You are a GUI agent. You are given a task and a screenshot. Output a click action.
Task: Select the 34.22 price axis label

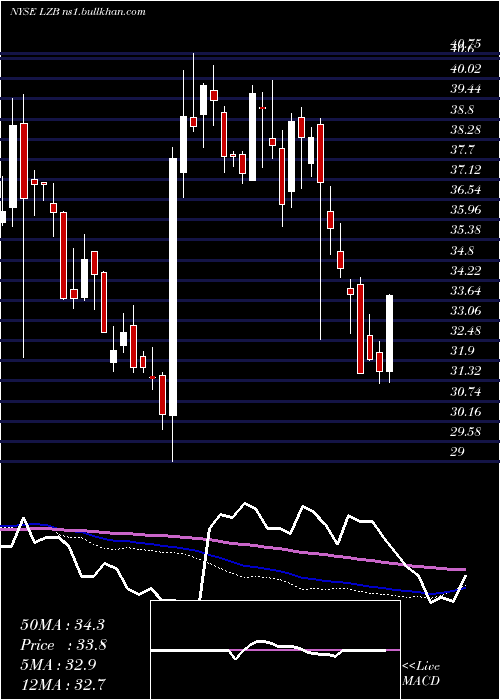coord(466,271)
